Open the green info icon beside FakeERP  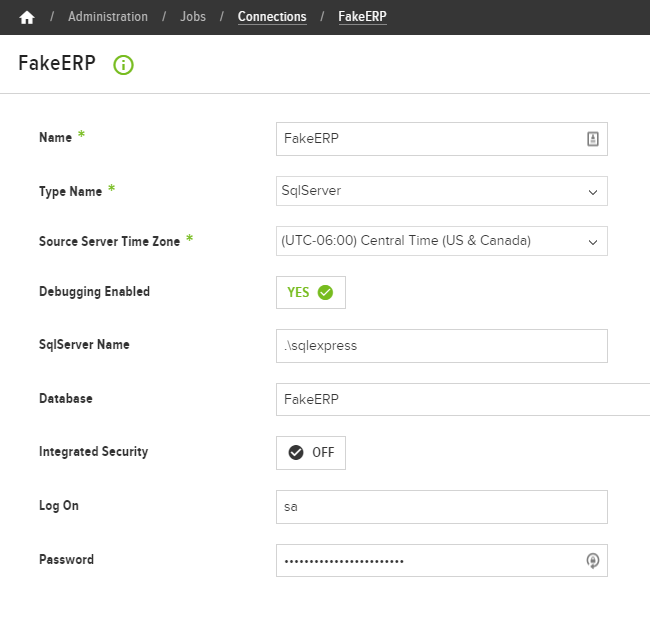(124, 65)
